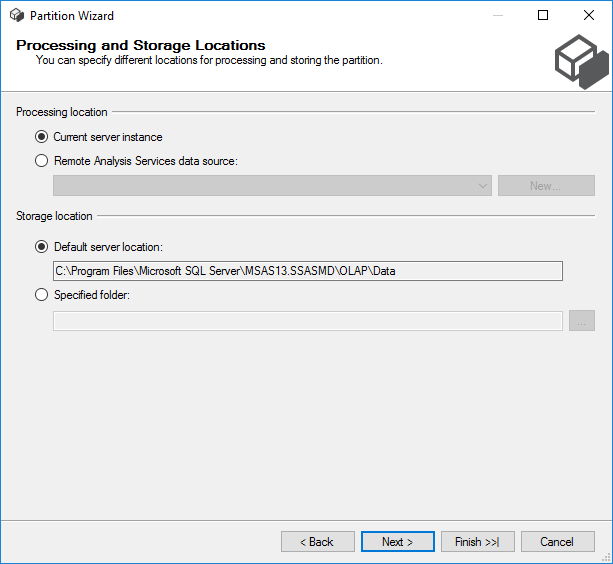Minimize the Partition Wizard window
Image resolution: width=613 pixels, height=564 pixels.
click(x=497, y=16)
